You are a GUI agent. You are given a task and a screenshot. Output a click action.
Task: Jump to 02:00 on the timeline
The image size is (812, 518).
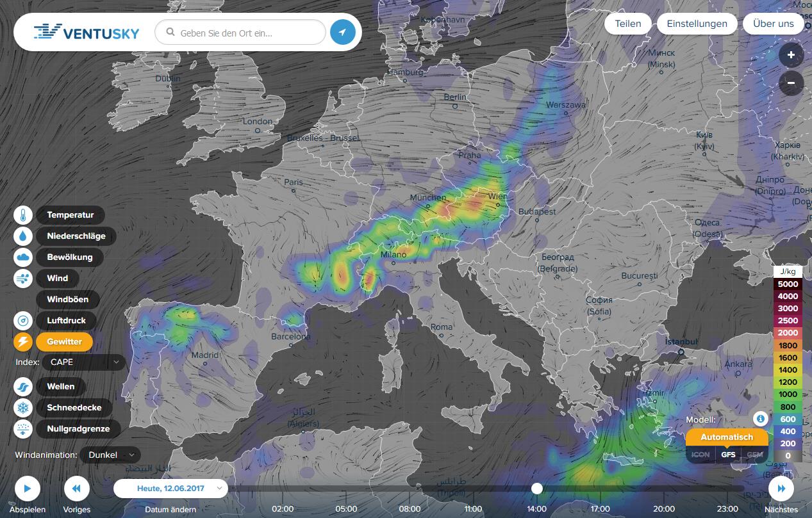(x=283, y=509)
